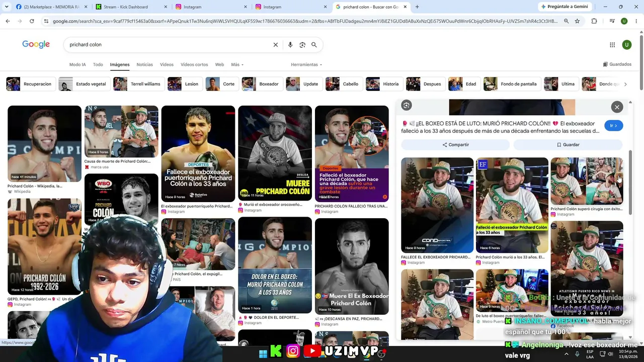Screen dimensions: 644x362
Task: Open taskbar microphone indicator
Action: 577,354
